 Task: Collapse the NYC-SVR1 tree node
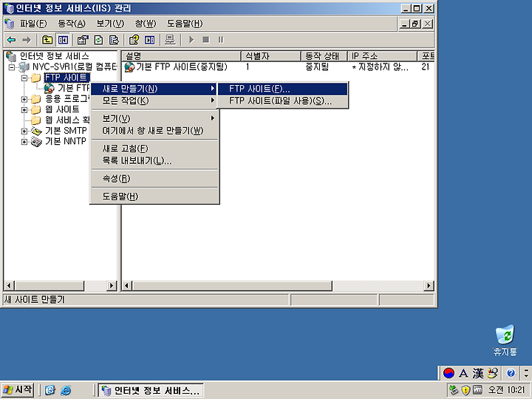coord(12,67)
